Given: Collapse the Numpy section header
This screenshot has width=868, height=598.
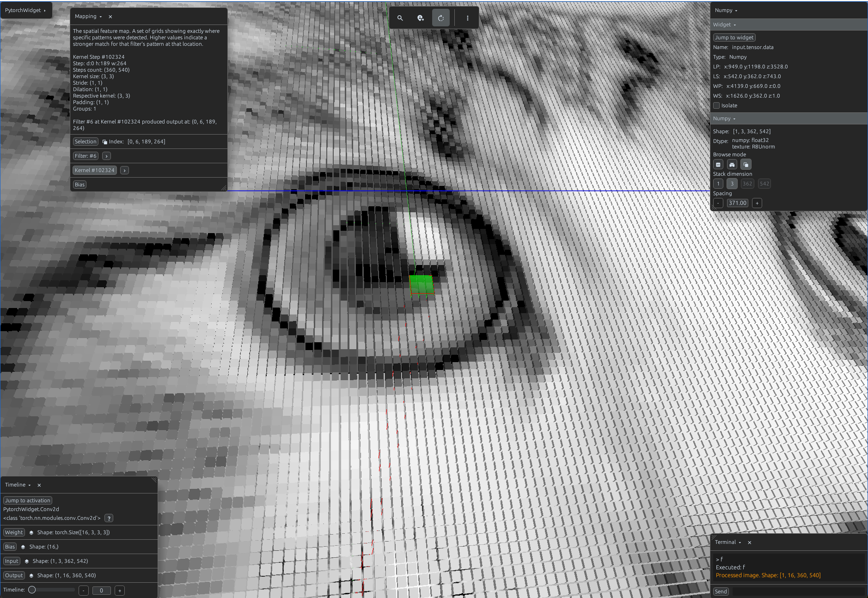Looking at the screenshot, I should [x=789, y=119].
